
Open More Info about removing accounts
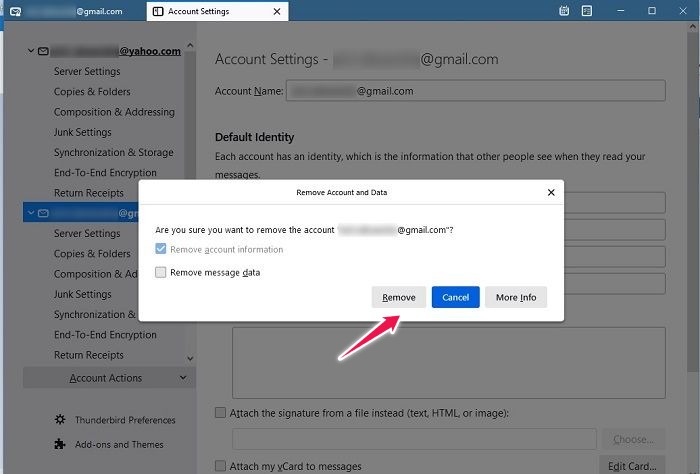point(516,297)
